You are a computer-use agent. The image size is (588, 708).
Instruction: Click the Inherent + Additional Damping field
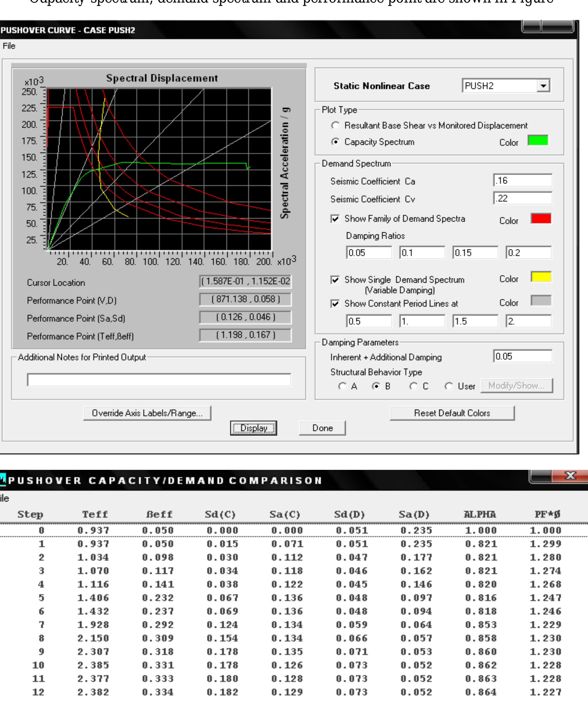(523, 356)
